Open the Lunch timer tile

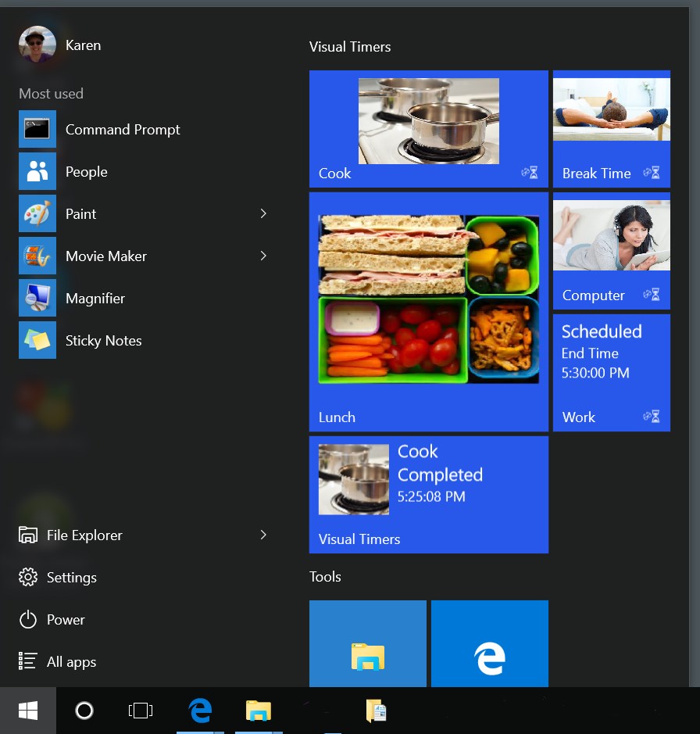pos(429,312)
